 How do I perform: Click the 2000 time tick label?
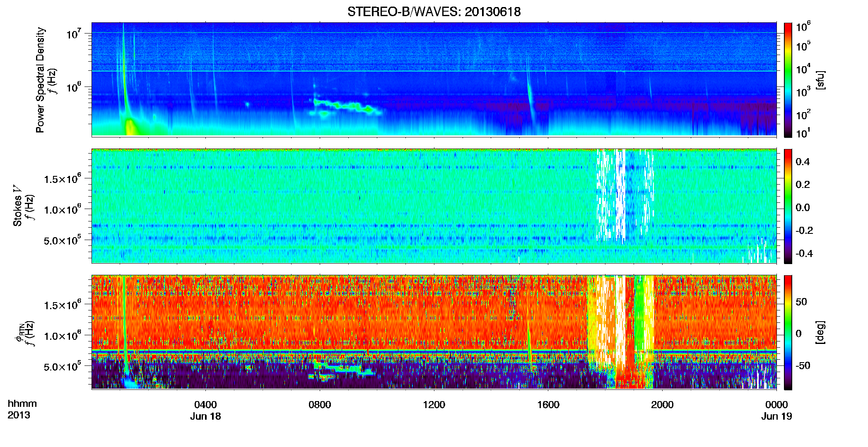click(x=662, y=404)
